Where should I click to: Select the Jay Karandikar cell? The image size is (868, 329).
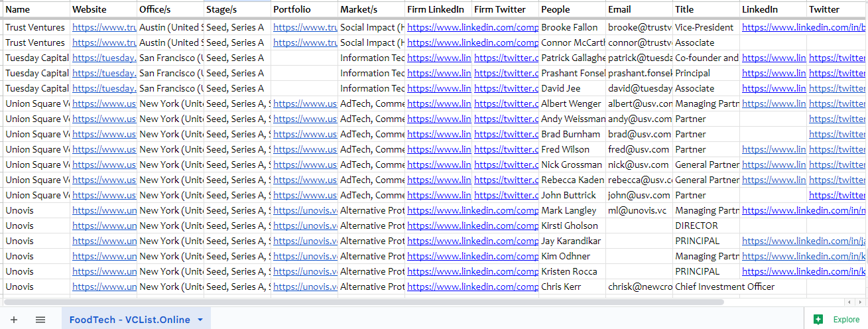click(572, 241)
